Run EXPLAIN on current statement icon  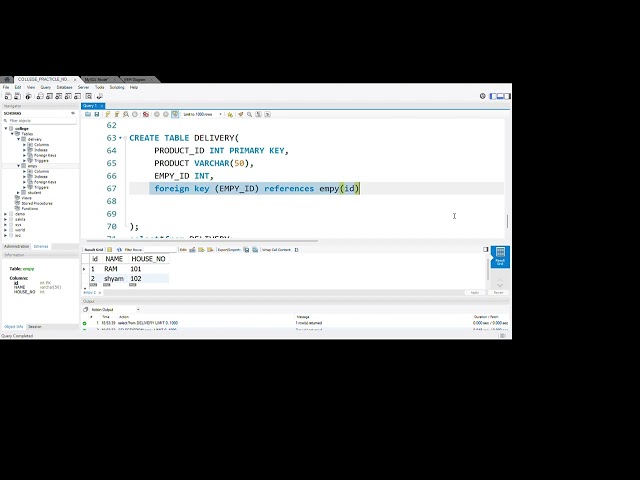[x=126, y=114]
